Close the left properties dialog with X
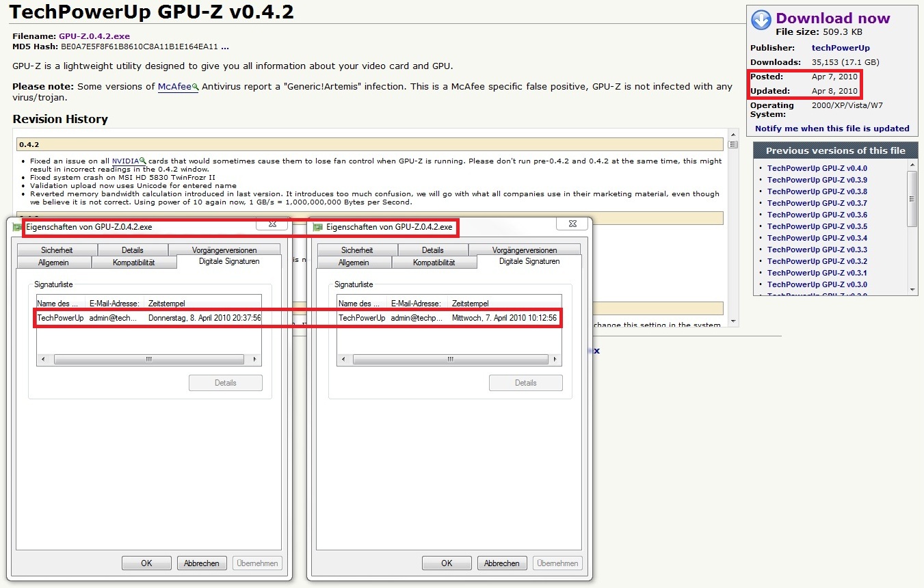Image resolution: width=924 pixels, height=588 pixels. tap(272, 224)
